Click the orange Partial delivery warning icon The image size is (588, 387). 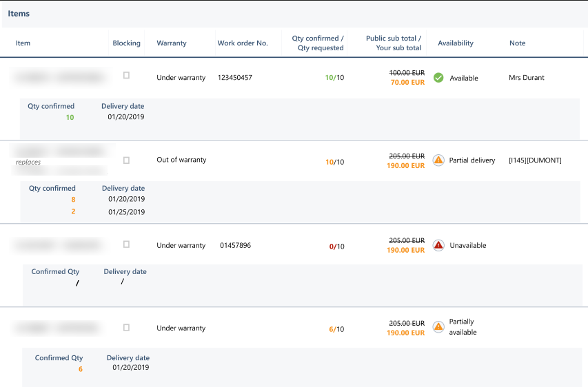pos(438,160)
